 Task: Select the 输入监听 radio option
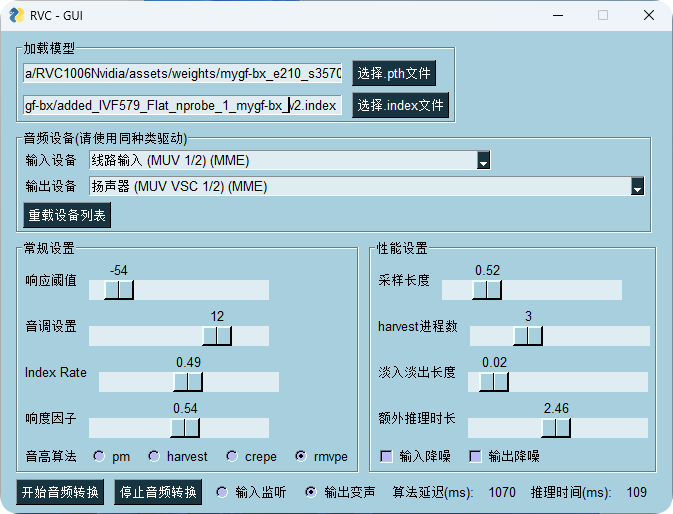222,492
